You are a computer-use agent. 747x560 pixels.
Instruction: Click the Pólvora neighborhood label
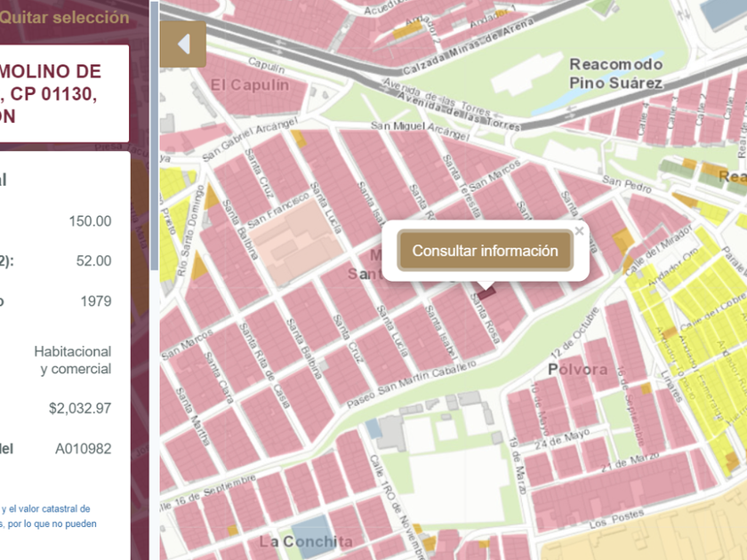point(578,370)
